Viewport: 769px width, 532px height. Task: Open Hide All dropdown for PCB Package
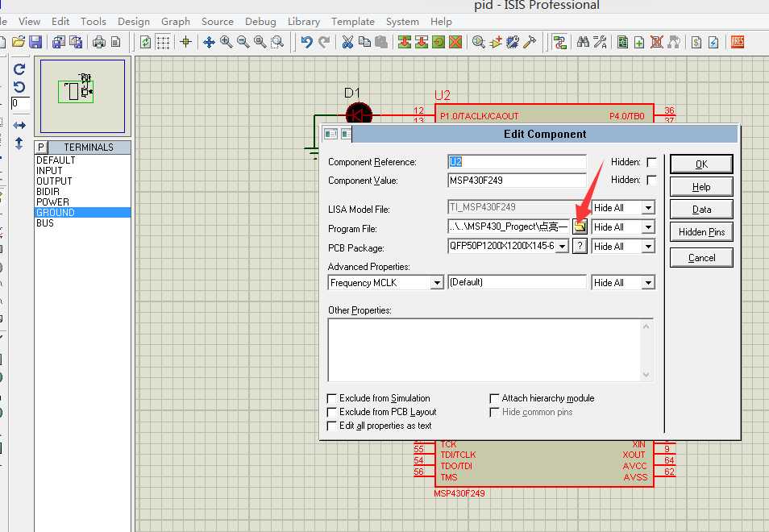click(648, 246)
